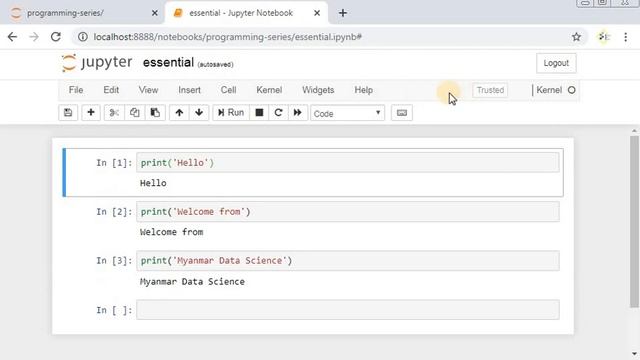
Task: Select the In [3]: prompt
Action: point(114,261)
